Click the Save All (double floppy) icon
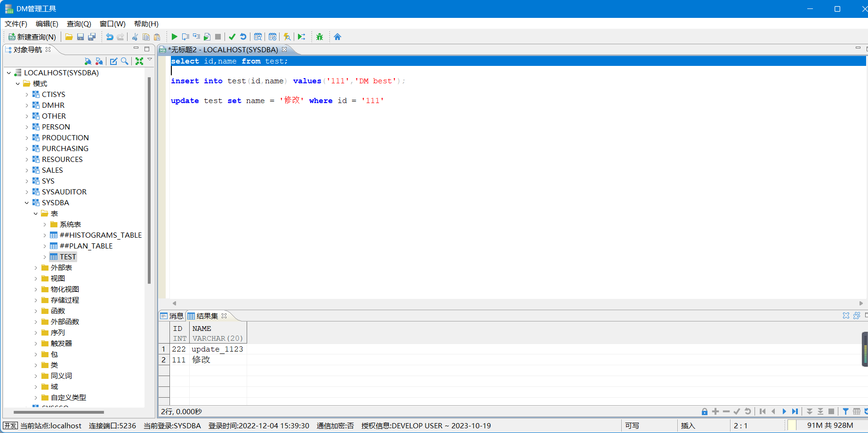The width and height of the screenshot is (868, 433). click(92, 37)
